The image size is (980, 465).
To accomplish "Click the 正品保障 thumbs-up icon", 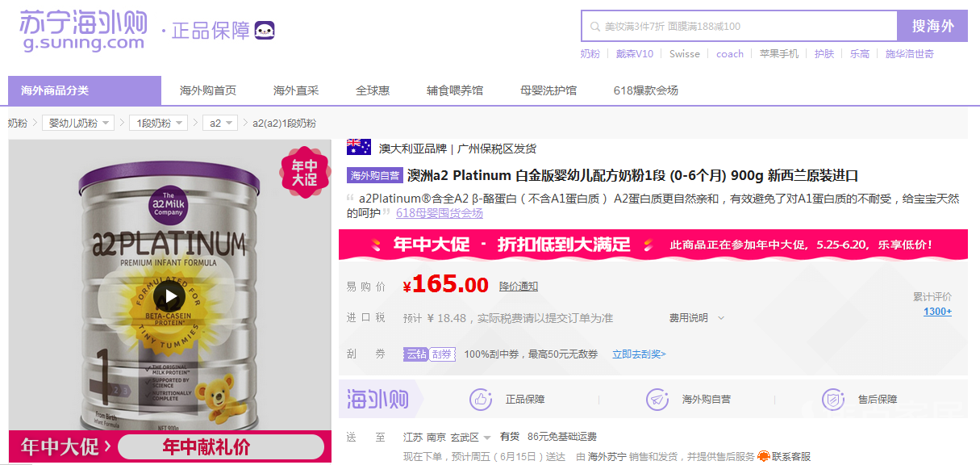I will [x=482, y=399].
